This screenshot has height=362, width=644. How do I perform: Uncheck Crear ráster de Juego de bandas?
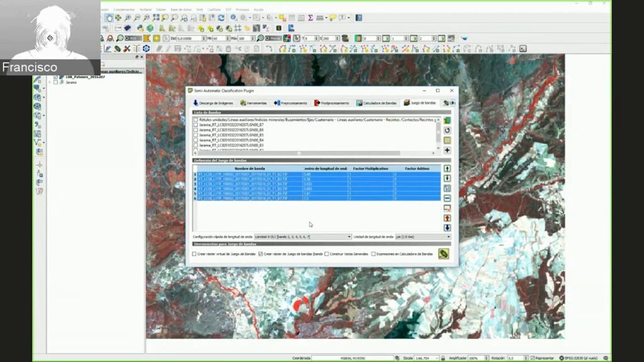coord(261,254)
